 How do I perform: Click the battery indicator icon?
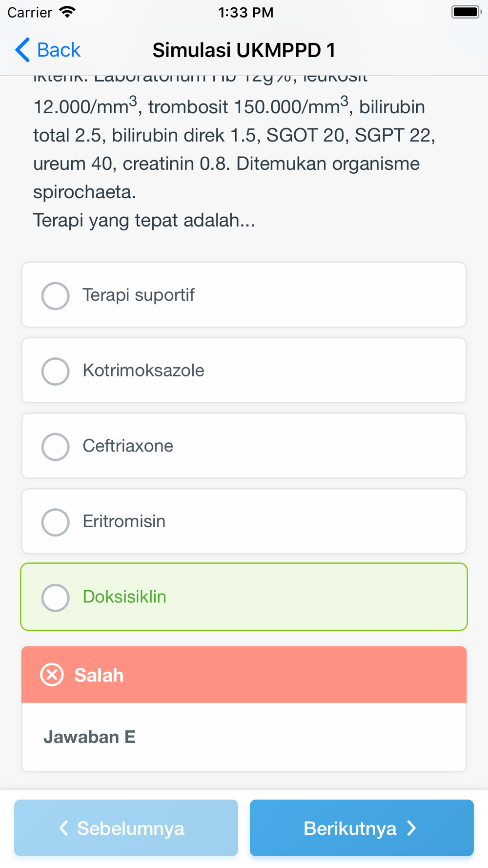[467, 12]
